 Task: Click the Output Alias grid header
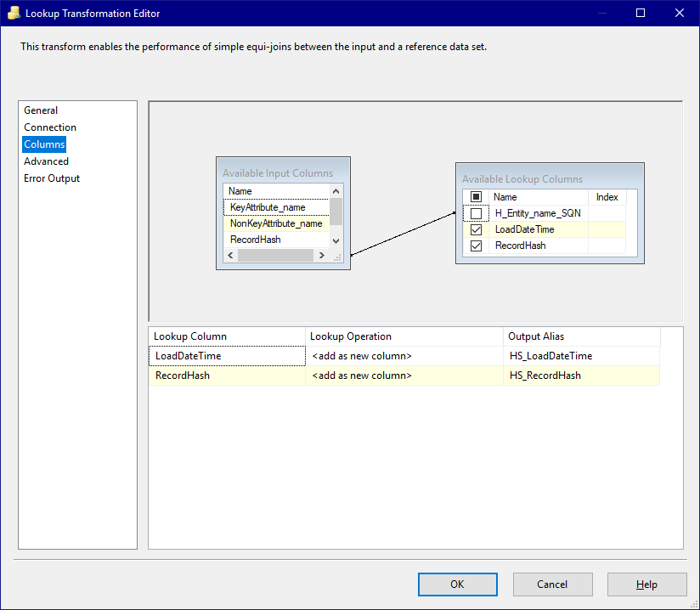[x=582, y=336]
